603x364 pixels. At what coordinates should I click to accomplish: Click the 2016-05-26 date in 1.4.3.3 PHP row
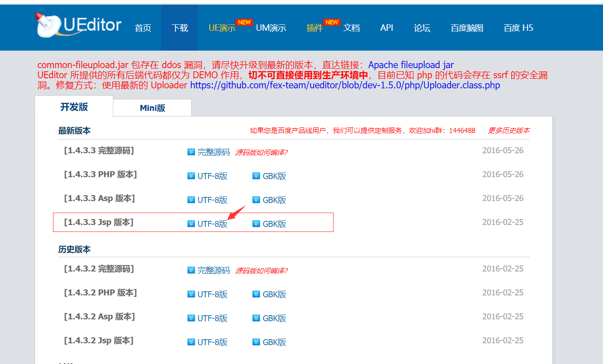[x=503, y=174]
